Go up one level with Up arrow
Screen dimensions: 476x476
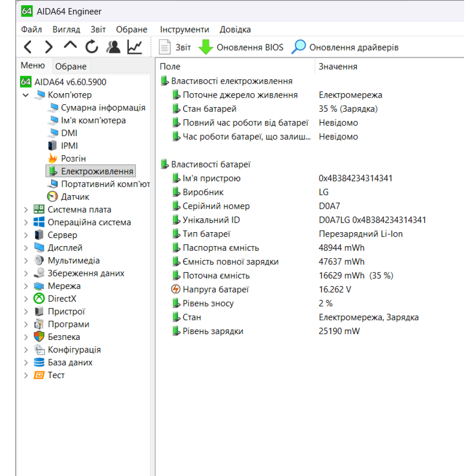pyautogui.click(x=70, y=46)
